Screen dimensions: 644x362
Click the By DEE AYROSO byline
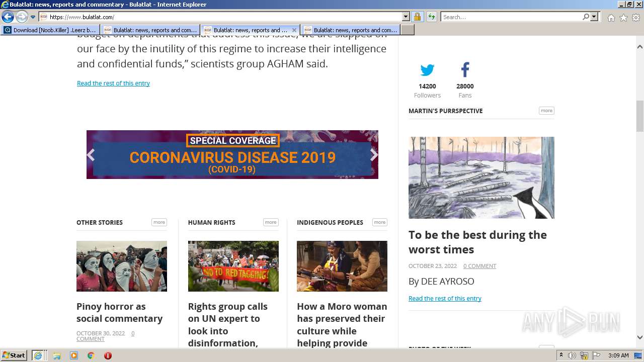pos(441,282)
